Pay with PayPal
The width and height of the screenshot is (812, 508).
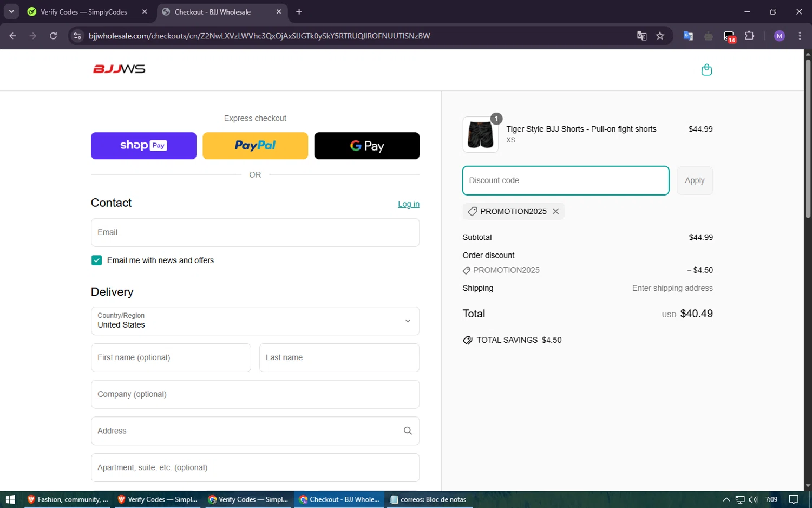click(255, 146)
